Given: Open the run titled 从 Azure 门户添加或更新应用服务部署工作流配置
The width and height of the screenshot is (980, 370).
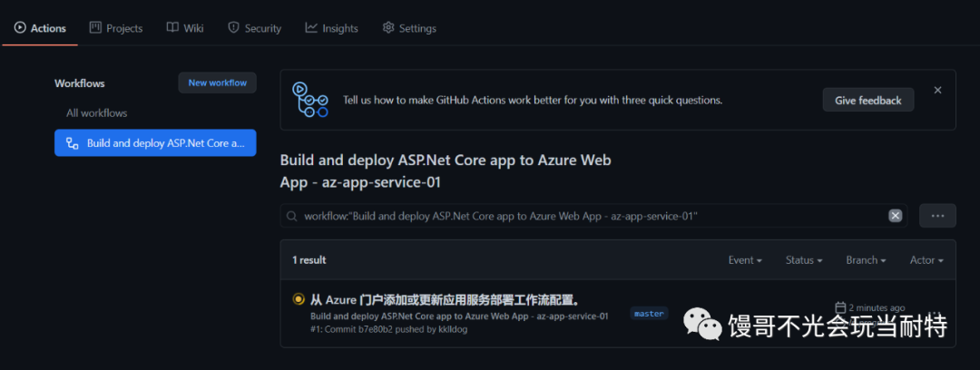Looking at the screenshot, I should (445, 299).
